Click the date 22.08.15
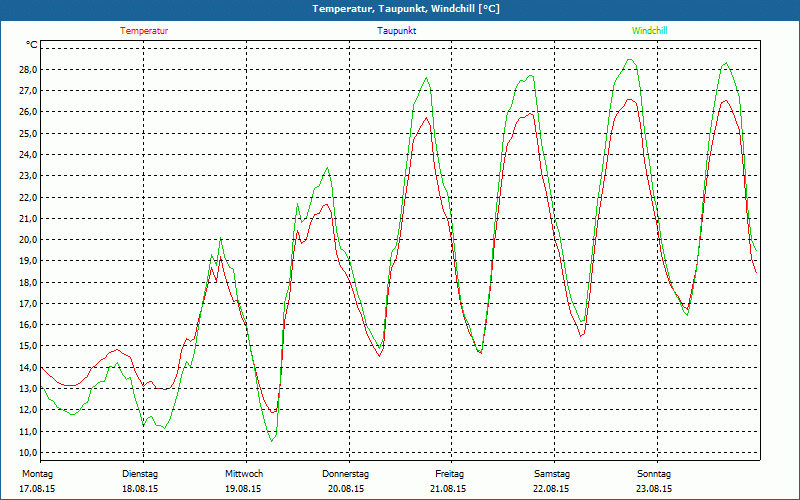Viewport: 800px width, 500px height. pos(551,489)
